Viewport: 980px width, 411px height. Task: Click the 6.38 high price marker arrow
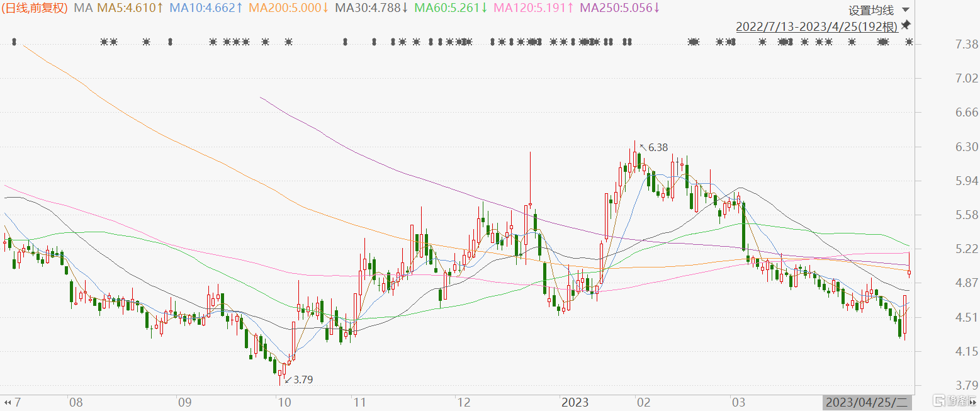click(643, 147)
